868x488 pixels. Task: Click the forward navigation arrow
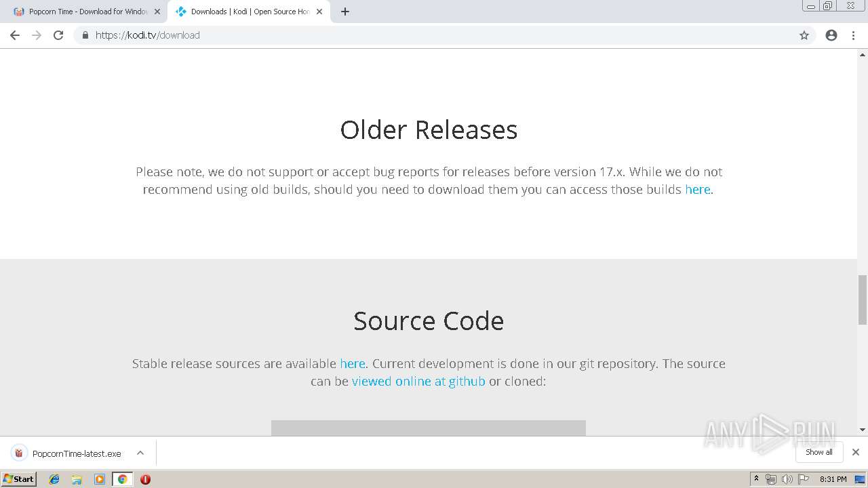(37, 35)
